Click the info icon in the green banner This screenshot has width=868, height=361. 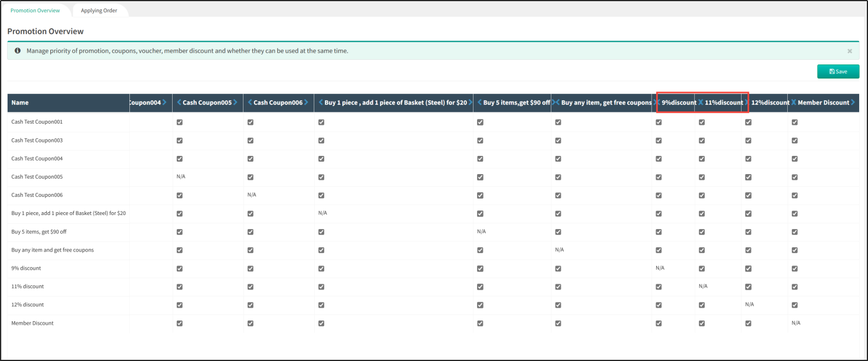point(18,51)
